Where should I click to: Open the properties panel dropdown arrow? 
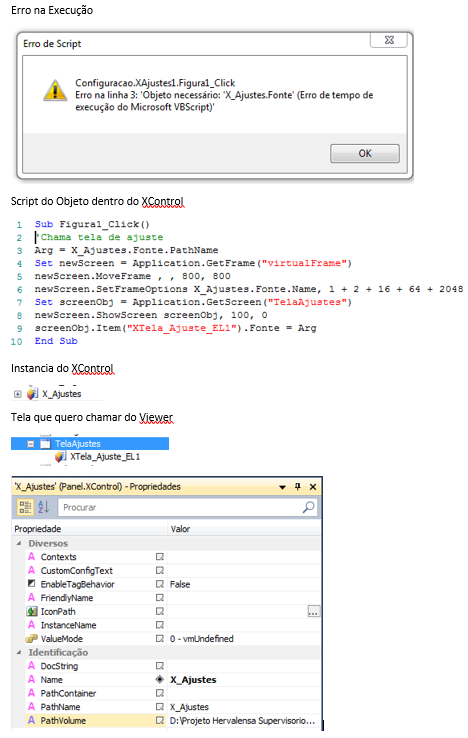[282, 487]
